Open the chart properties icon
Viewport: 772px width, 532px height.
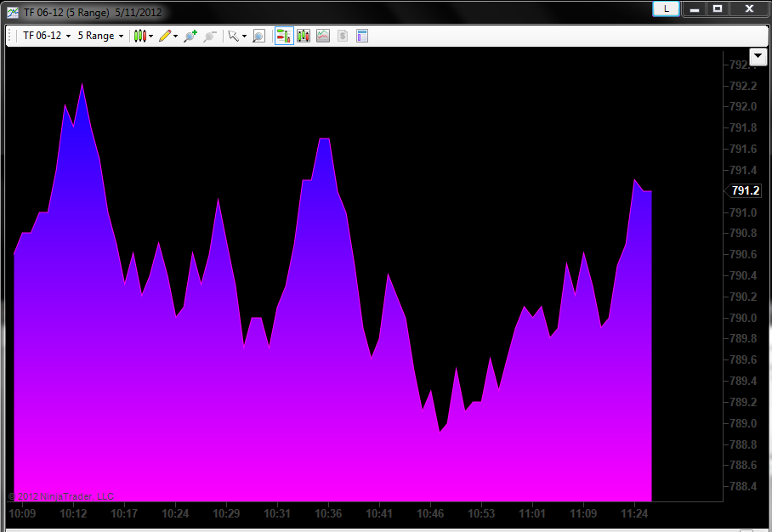362,36
